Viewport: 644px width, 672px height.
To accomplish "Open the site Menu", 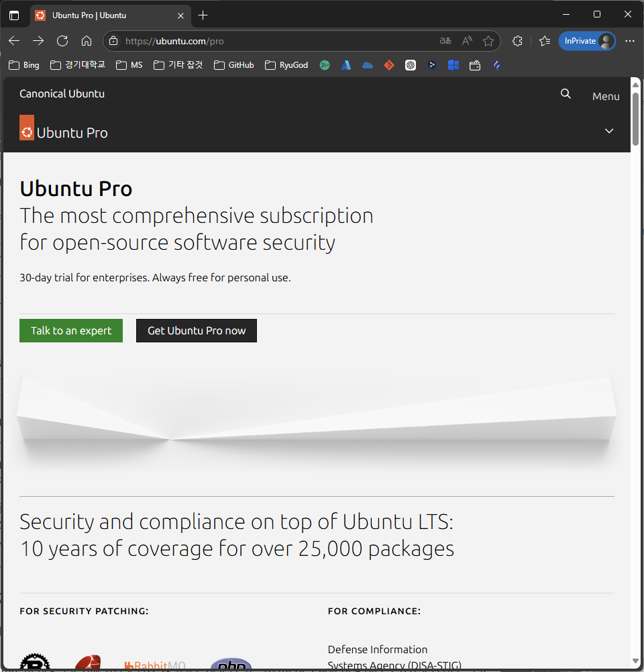I will (x=606, y=97).
